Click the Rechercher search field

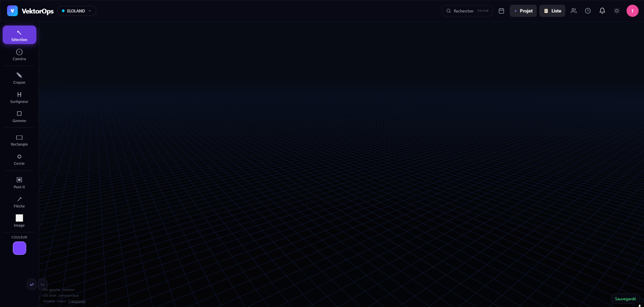[x=467, y=11]
